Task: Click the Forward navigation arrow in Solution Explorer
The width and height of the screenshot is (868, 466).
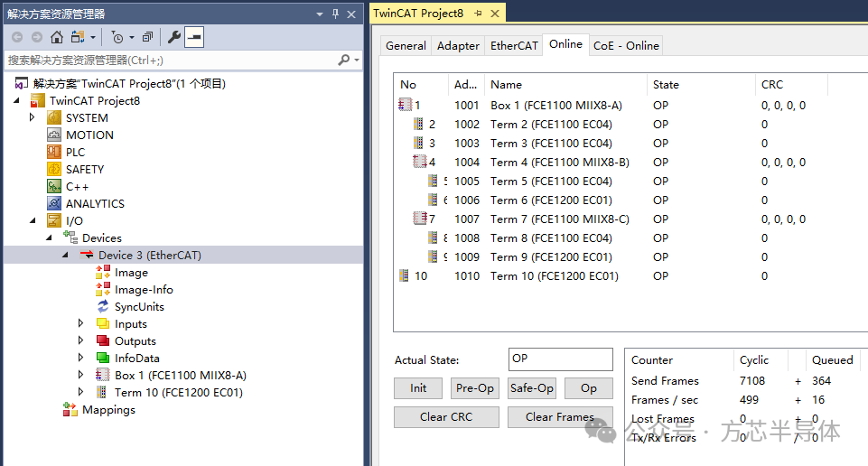Action: click(x=36, y=37)
